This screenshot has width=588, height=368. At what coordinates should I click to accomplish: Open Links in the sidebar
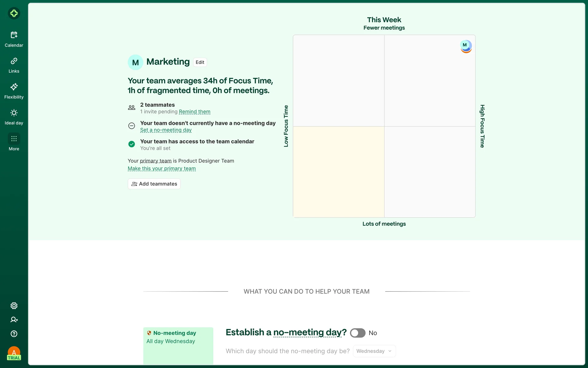click(x=14, y=65)
